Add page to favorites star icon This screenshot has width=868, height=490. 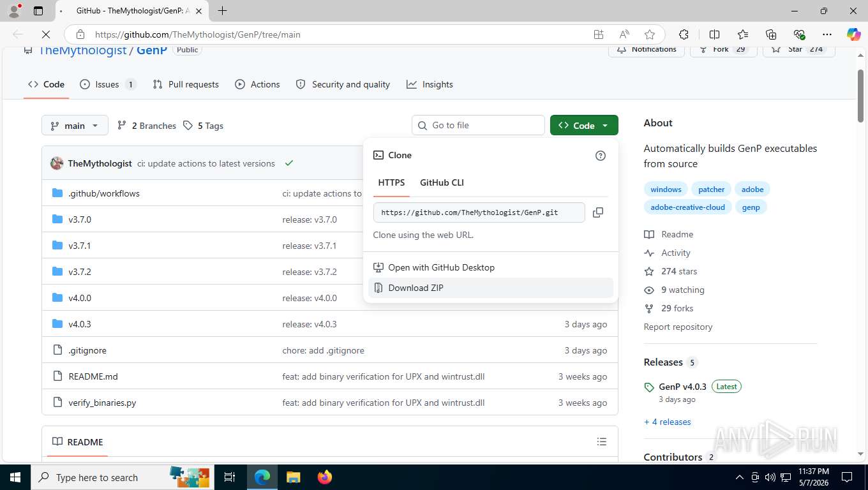click(650, 34)
